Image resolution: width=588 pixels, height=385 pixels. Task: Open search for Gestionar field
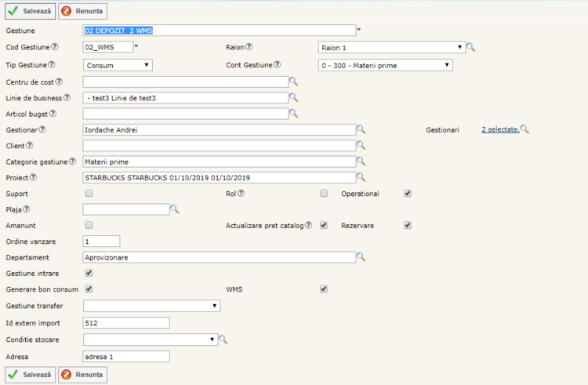pos(361,129)
